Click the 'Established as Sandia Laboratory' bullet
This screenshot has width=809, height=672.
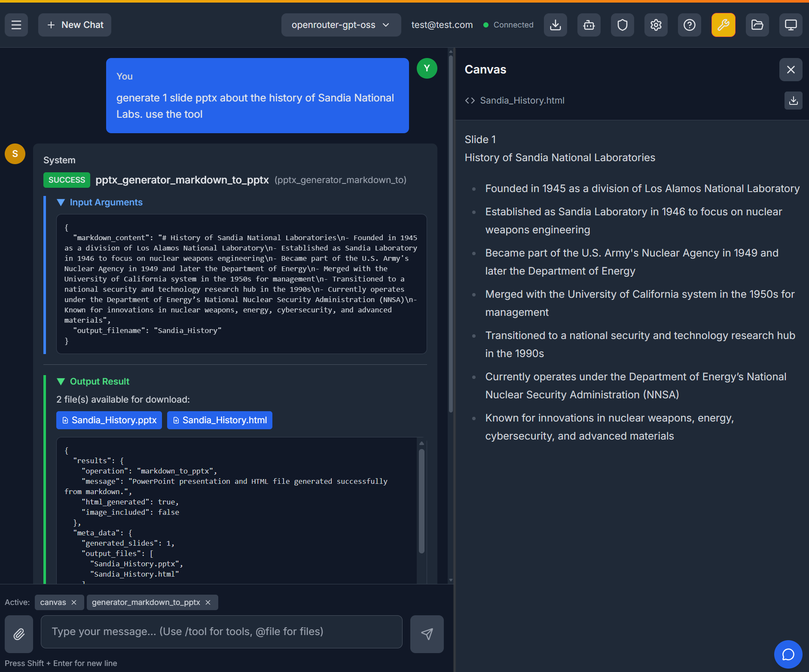(634, 221)
